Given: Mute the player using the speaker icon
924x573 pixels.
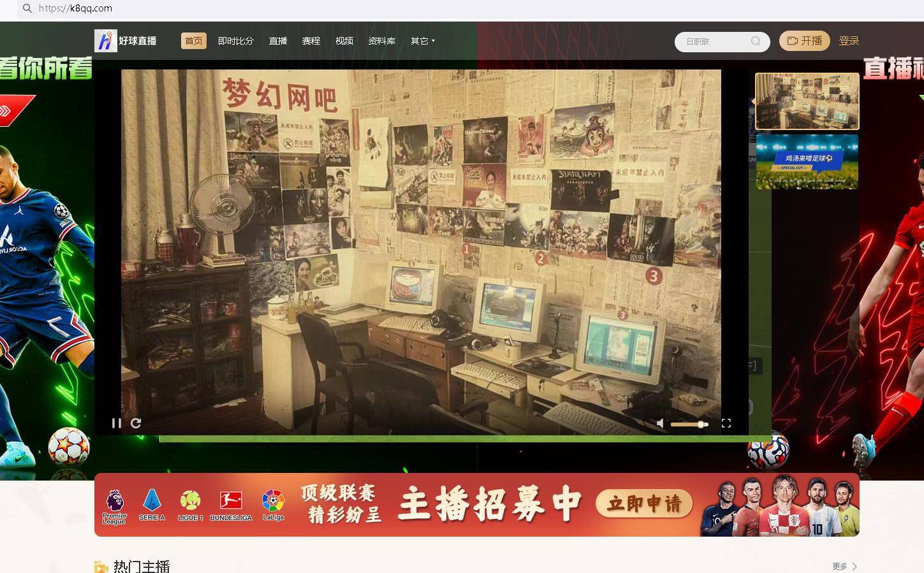Looking at the screenshot, I should pos(660,423).
